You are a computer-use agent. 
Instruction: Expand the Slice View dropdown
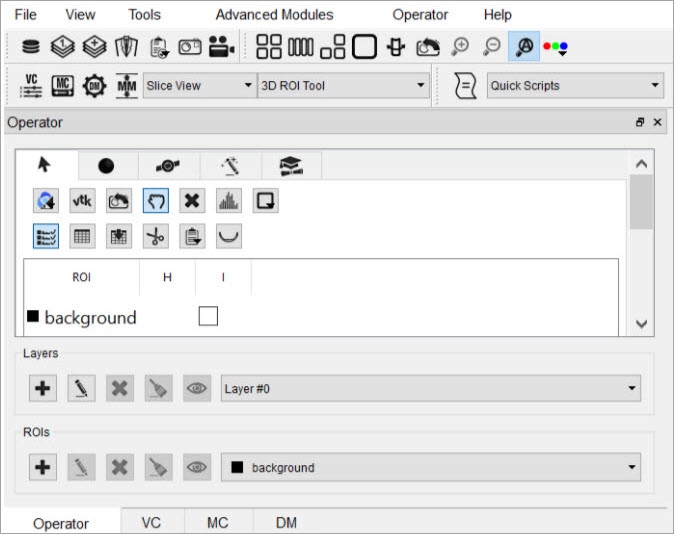point(199,86)
